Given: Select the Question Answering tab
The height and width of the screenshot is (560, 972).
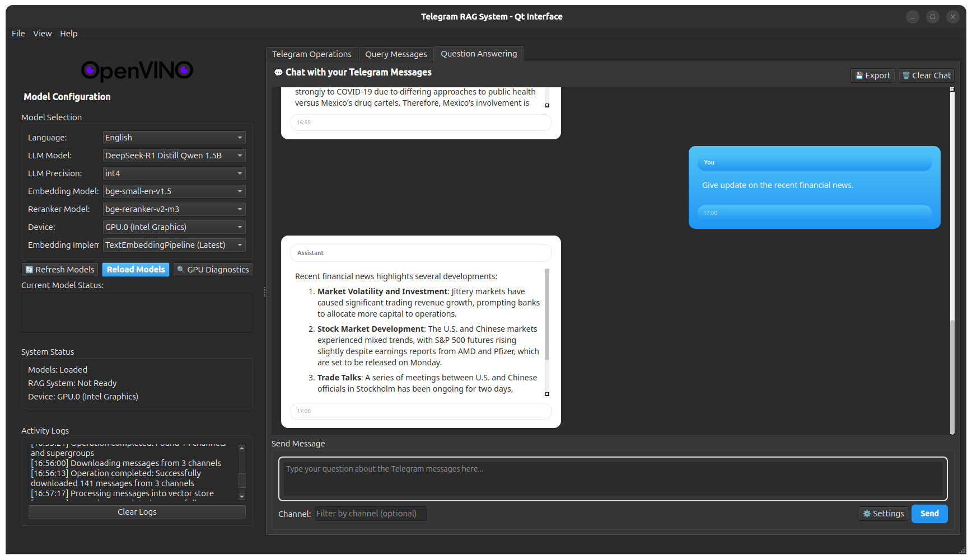Looking at the screenshot, I should (479, 54).
